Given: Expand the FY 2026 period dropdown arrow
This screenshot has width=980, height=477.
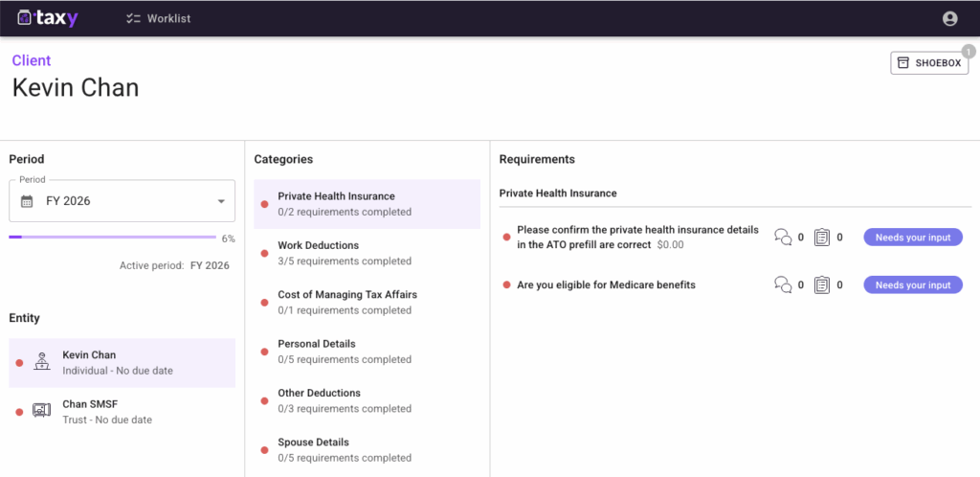Looking at the screenshot, I should 221,201.
